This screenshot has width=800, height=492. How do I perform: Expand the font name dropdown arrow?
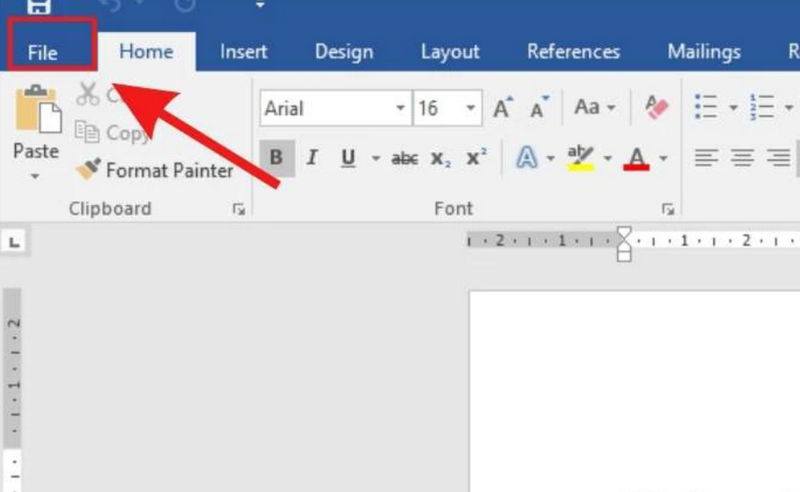pyautogui.click(x=401, y=108)
